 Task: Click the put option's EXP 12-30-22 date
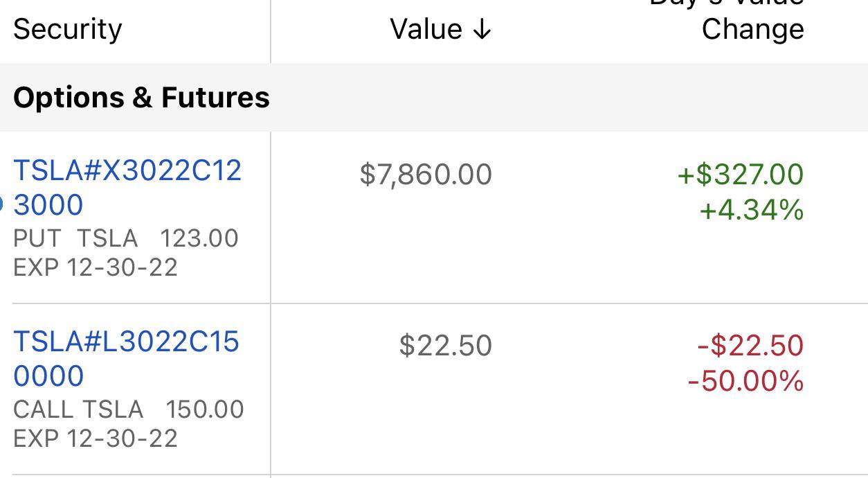click(96, 267)
